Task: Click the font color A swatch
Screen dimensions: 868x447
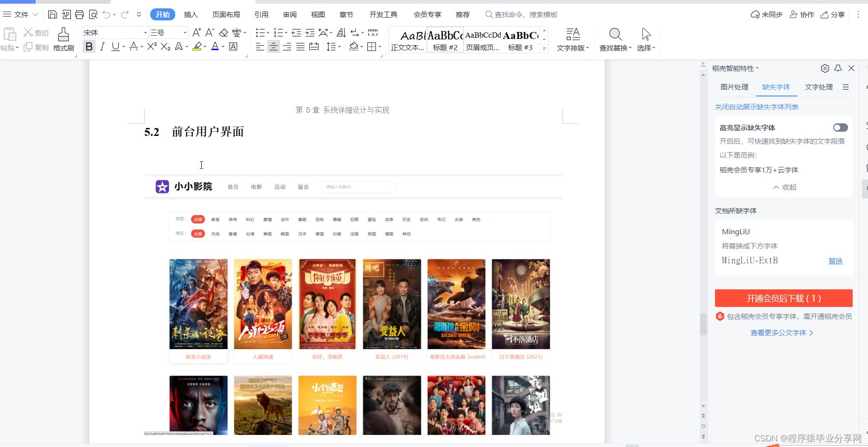Action: point(215,46)
